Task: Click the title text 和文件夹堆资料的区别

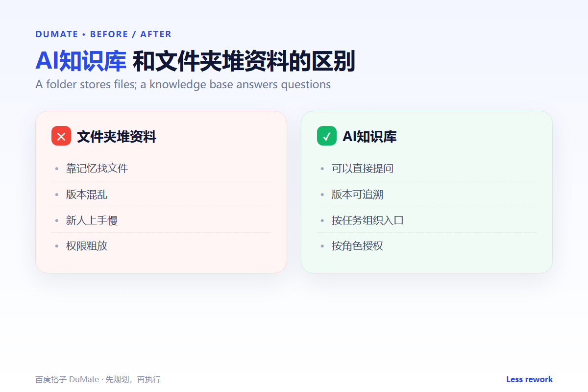Action: pyautogui.click(x=244, y=61)
